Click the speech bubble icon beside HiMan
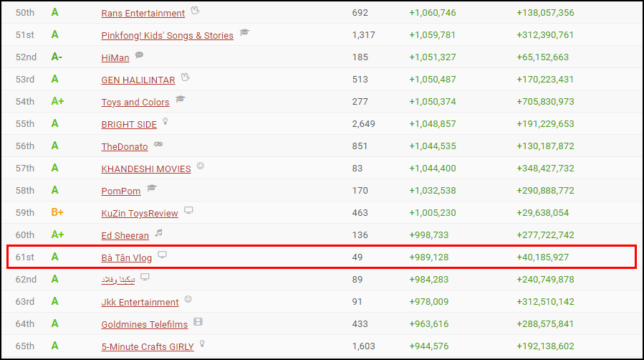Viewport: 644px width, 360px height. coord(139,55)
